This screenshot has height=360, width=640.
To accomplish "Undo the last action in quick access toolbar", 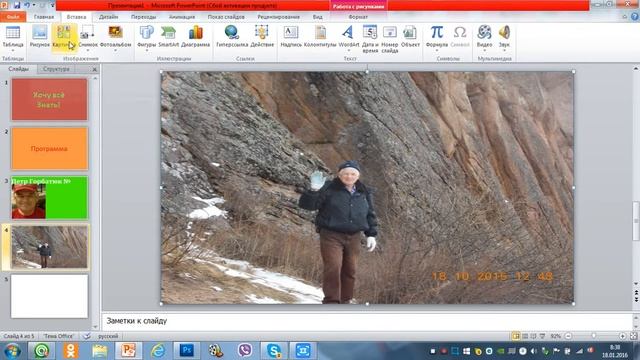I will coord(27,5).
